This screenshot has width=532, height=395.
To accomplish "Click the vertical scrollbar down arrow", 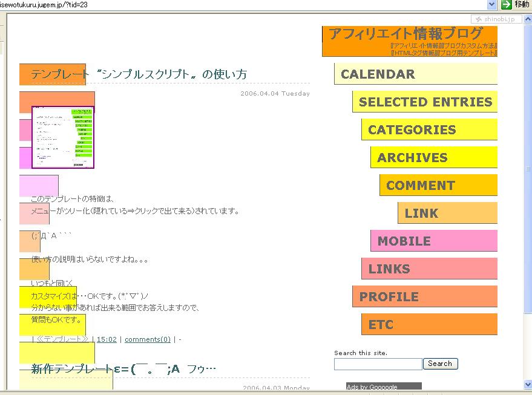I will (x=528, y=384).
